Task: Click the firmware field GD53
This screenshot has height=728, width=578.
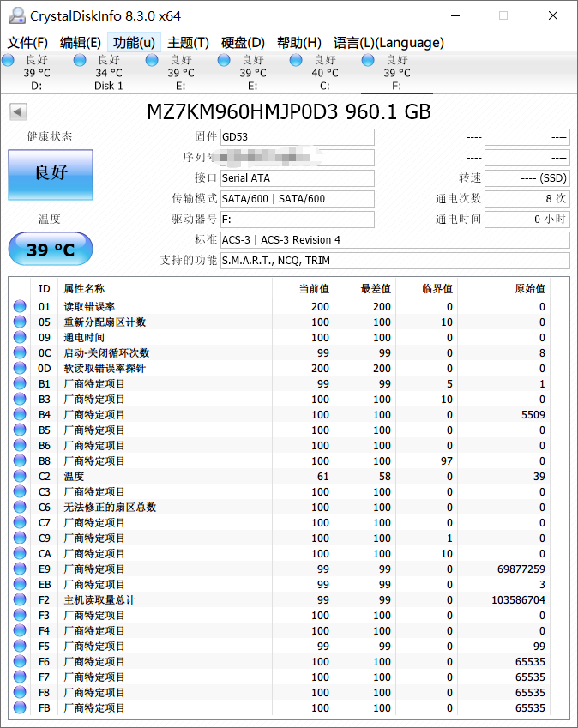Action: tap(297, 137)
